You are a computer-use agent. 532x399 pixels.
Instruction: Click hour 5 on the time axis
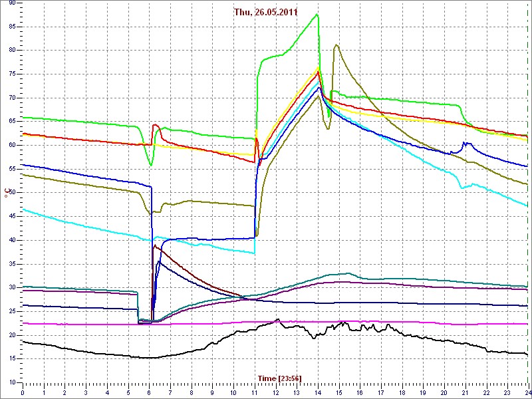point(128,393)
